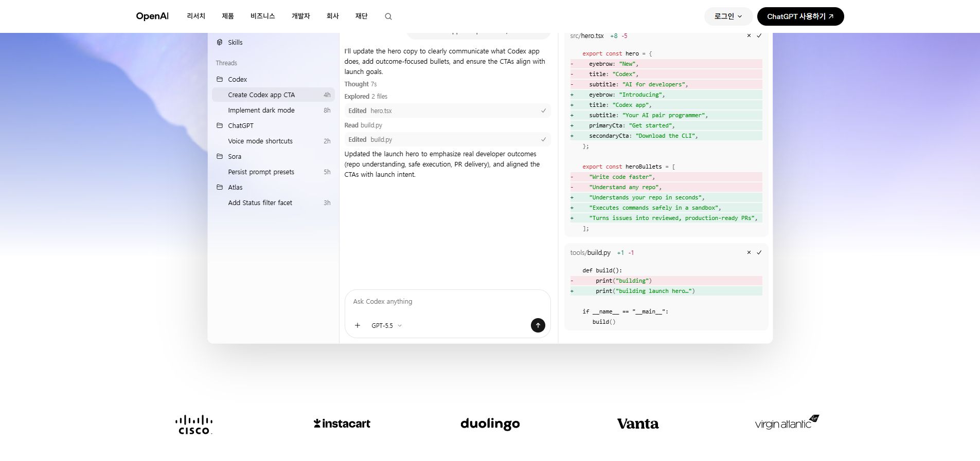This screenshot has height=461, width=980.
Task: Select the Add Status filter facet thread
Action: point(273,202)
